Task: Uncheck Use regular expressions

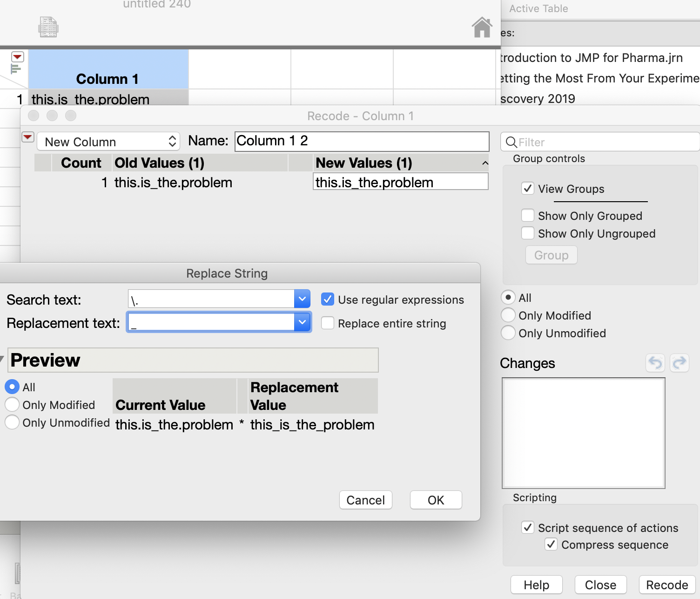Action: [x=328, y=299]
